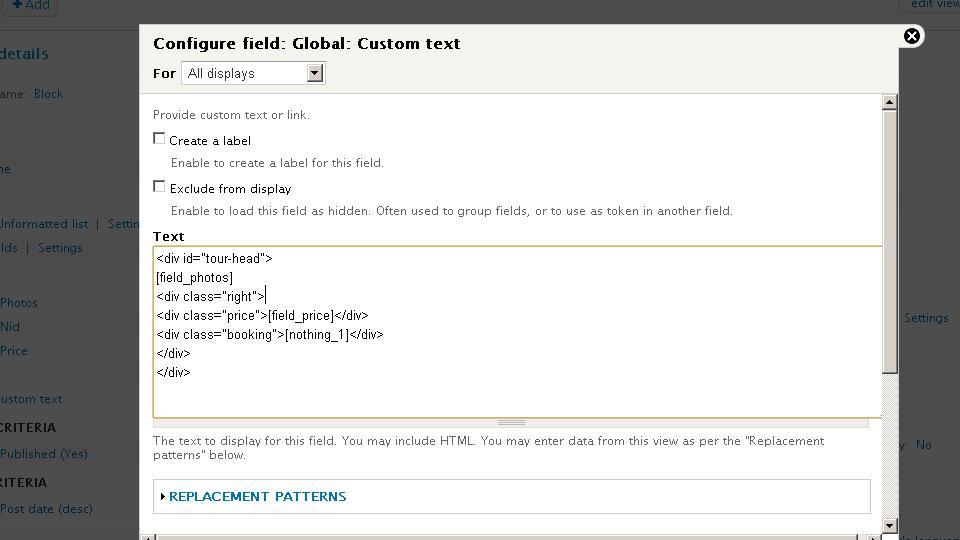Click the '[field_photos]' line in textarea
The height and width of the screenshot is (540, 960).
coord(195,278)
